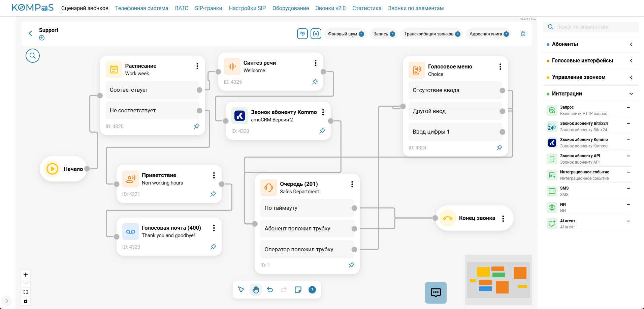Open help from bottom toolbar

click(312, 290)
